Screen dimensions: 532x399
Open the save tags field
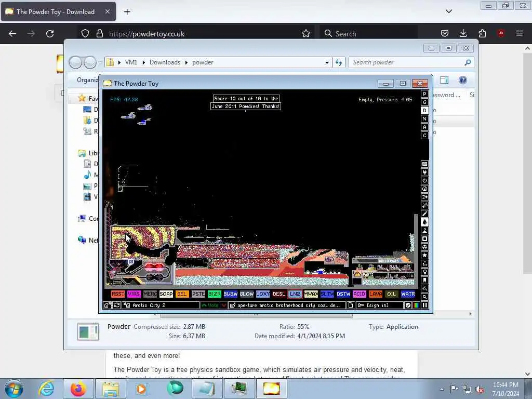(287, 305)
